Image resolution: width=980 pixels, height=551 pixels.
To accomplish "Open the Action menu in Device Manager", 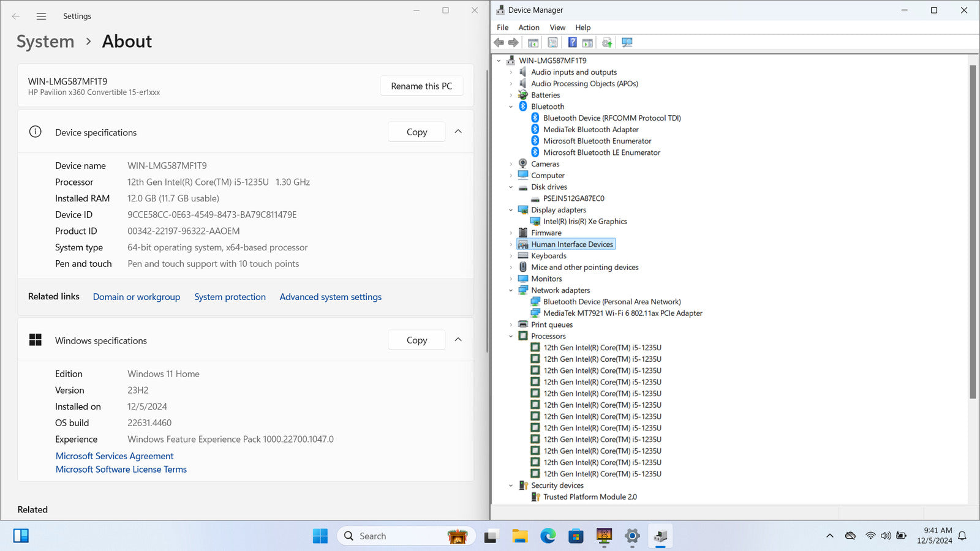I will 529,28.
